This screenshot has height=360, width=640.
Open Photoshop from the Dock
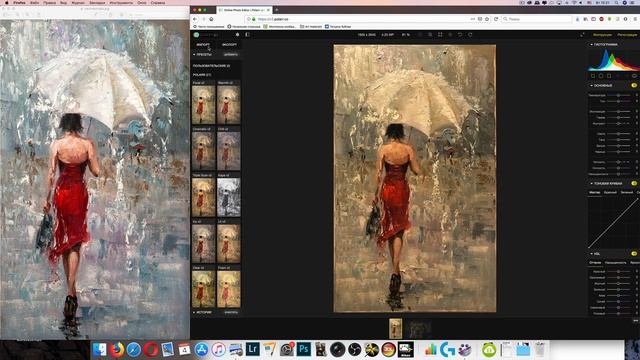point(303,349)
